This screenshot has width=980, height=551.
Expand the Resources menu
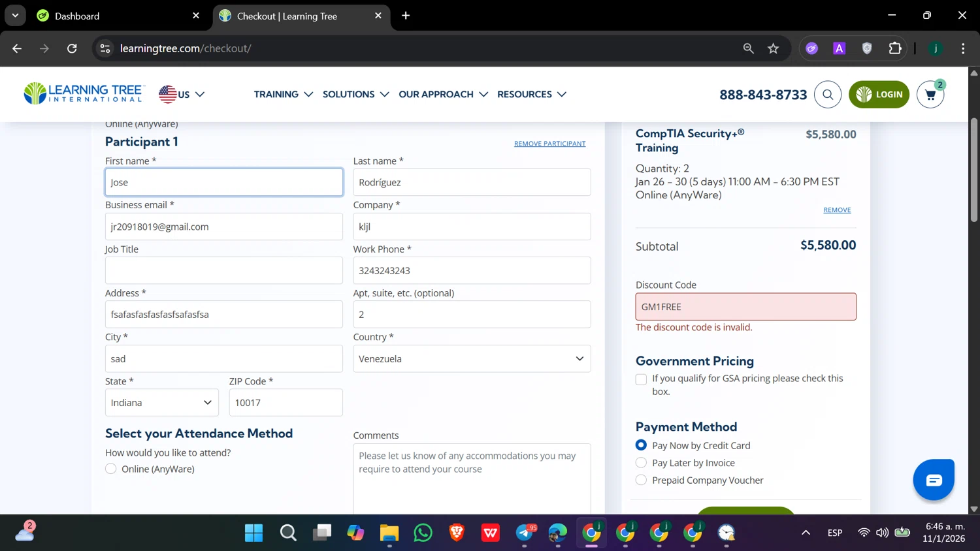coord(532,95)
